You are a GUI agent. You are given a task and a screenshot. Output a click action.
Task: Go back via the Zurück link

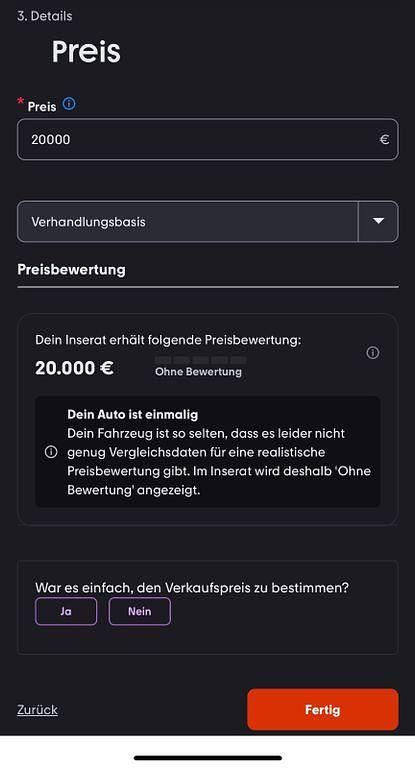pos(38,710)
